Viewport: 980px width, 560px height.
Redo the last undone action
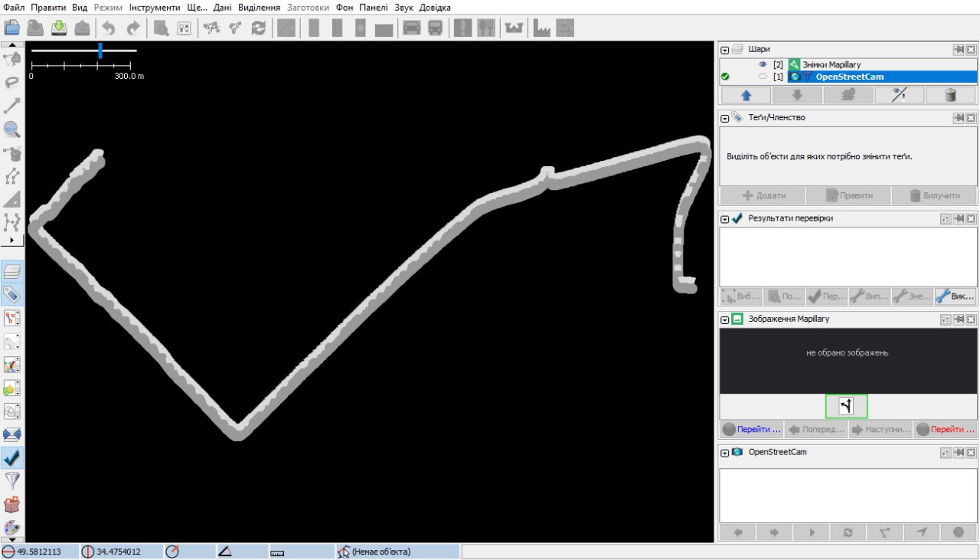(x=133, y=28)
